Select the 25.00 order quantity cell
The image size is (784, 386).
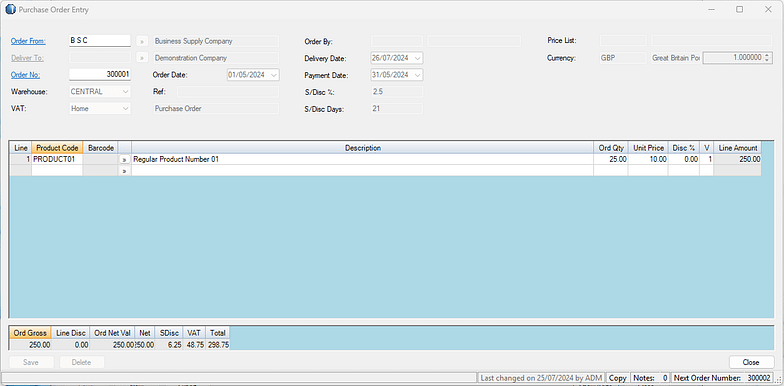click(x=611, y=160)
